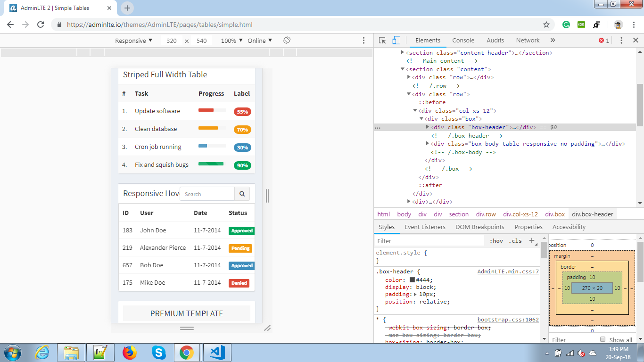
Task: Click the PREMIUM TEMPLATE button
Action: click(x=186, y=313)
